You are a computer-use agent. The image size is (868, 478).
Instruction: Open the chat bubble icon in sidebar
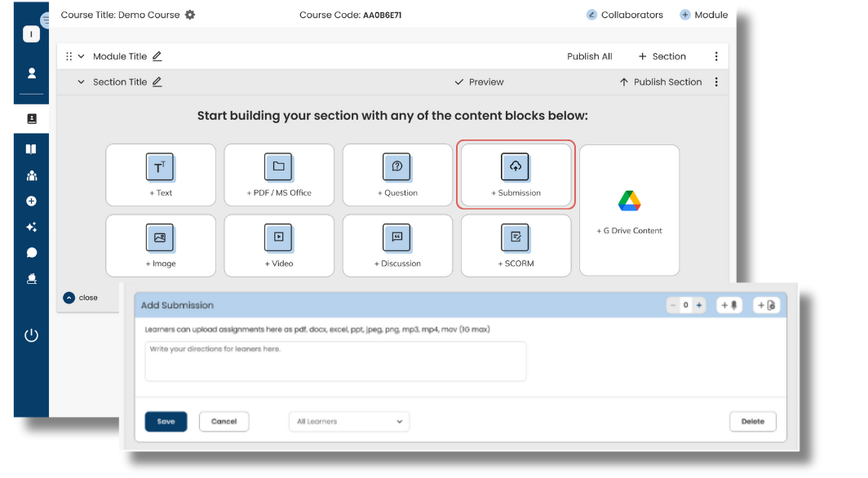click(32, 253)
